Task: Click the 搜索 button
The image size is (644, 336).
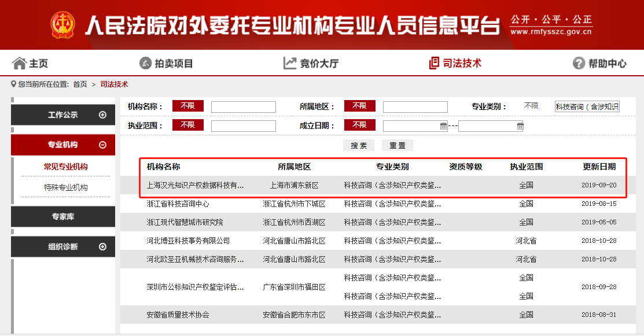Action: point(359,145)
